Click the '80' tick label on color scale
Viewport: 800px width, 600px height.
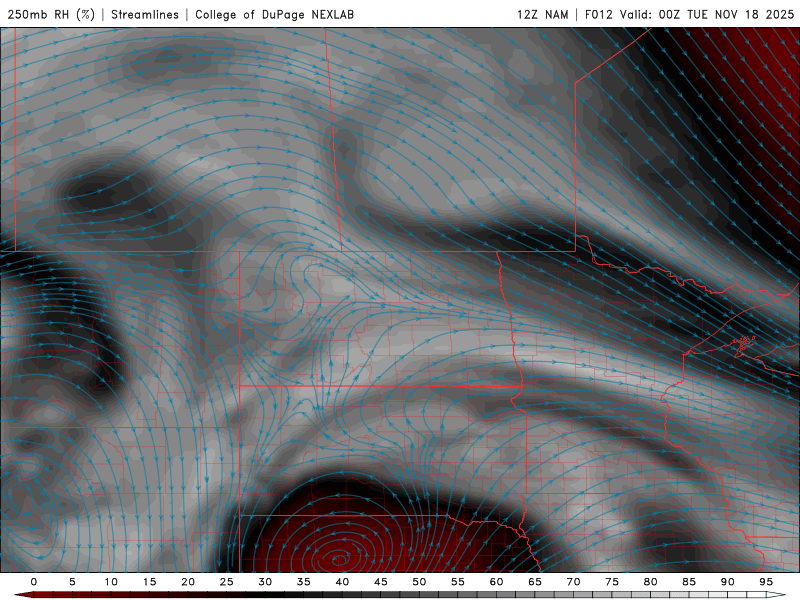tap(650, 582)
